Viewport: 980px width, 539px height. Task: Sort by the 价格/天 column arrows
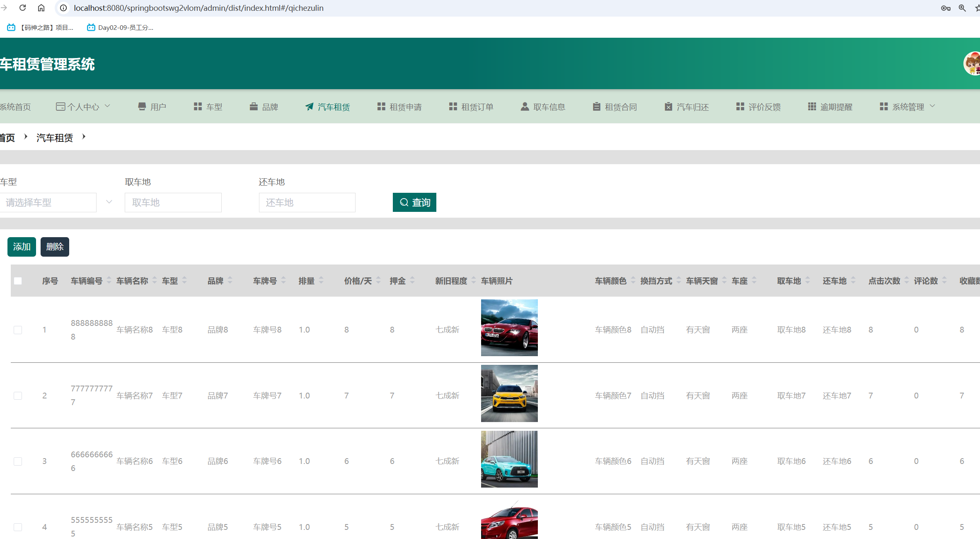[x=378, y=281]
